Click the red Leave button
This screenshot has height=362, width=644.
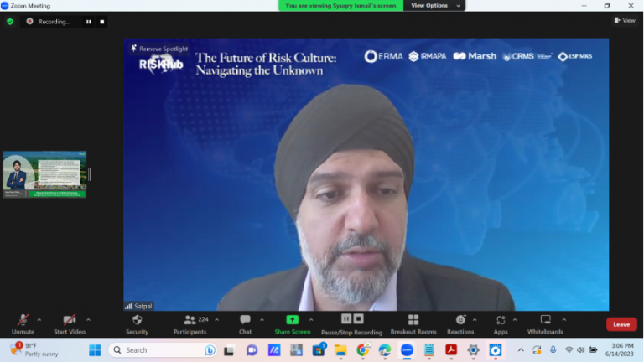pyautogui.click(x=621, y=324)
